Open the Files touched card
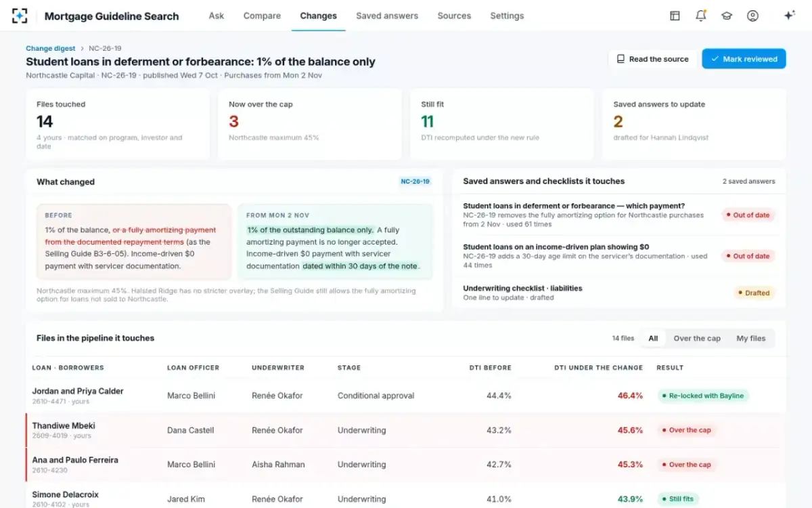 pyautogui.click(x=118, y=125)
